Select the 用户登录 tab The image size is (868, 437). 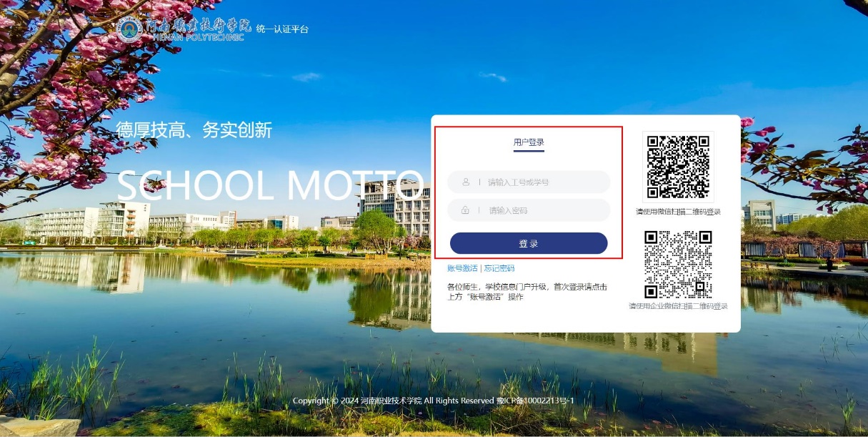(x=529, y=142)
